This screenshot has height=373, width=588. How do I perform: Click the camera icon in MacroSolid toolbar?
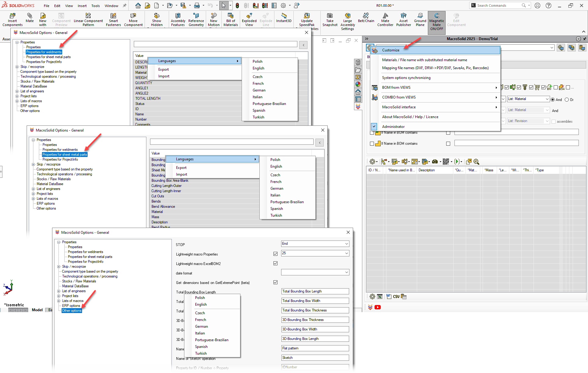point(435,162)
